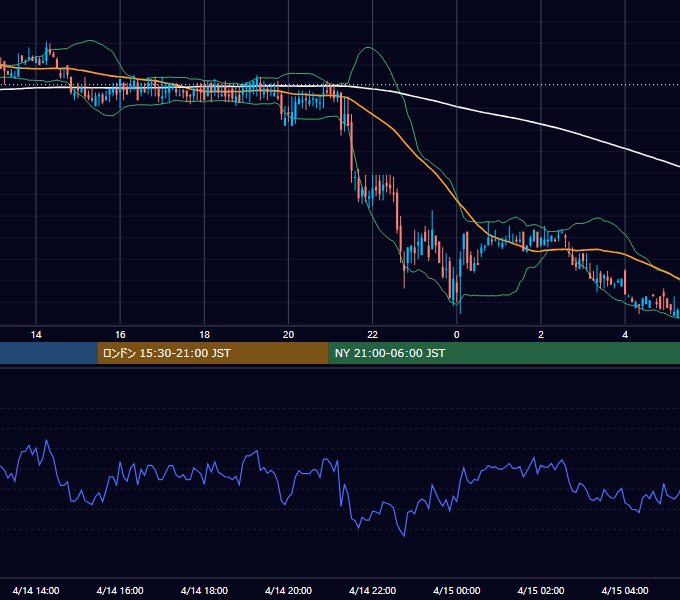Click the 14 hour label on price chart axis
The image size is (680, 600).
(x=36, y=335)
